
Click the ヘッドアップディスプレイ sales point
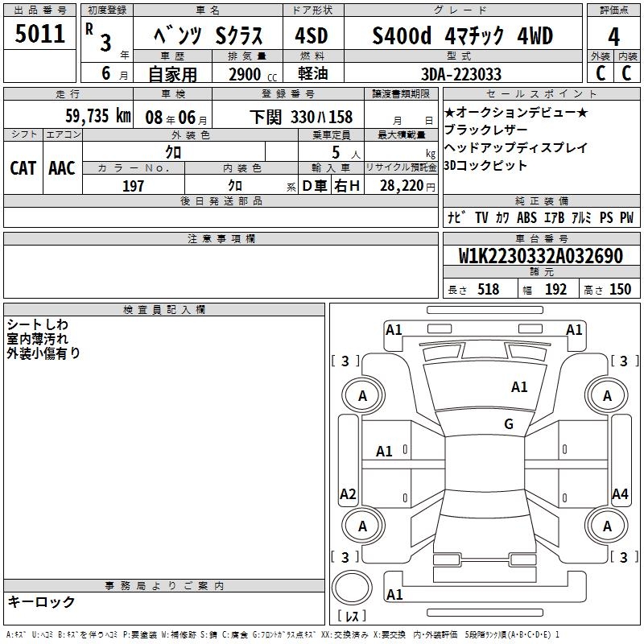[505, 148]
